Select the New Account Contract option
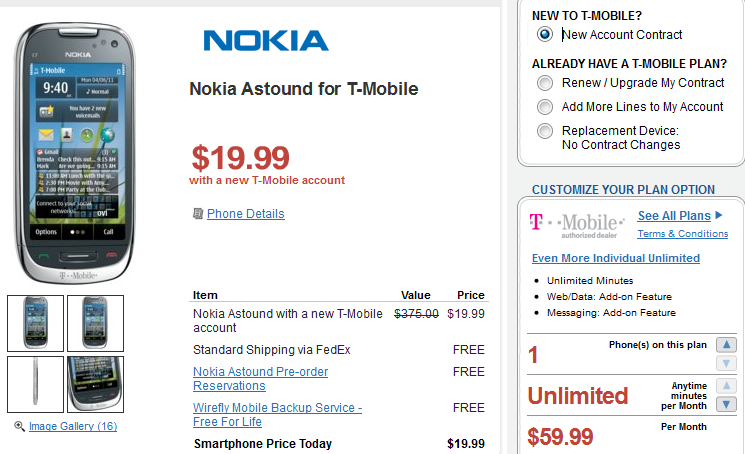The width and height of the screenshot is (745, 454). coord(545,34)
